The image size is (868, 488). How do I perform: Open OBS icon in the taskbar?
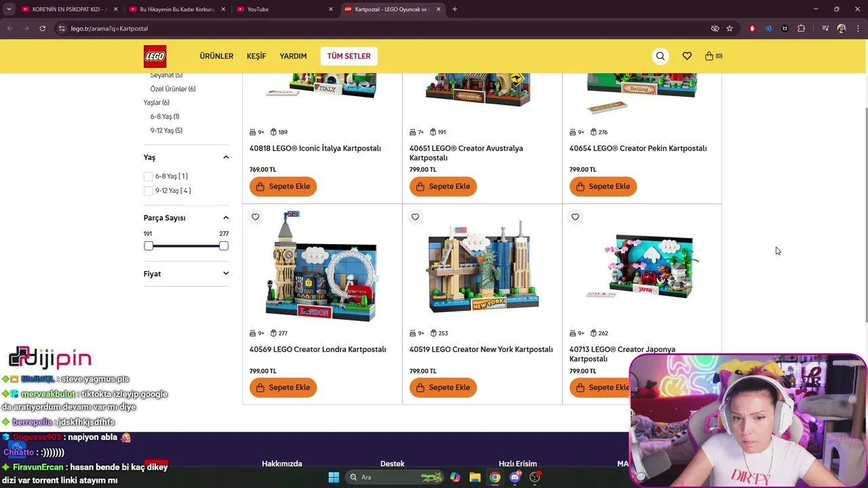[x=535, y=477]
